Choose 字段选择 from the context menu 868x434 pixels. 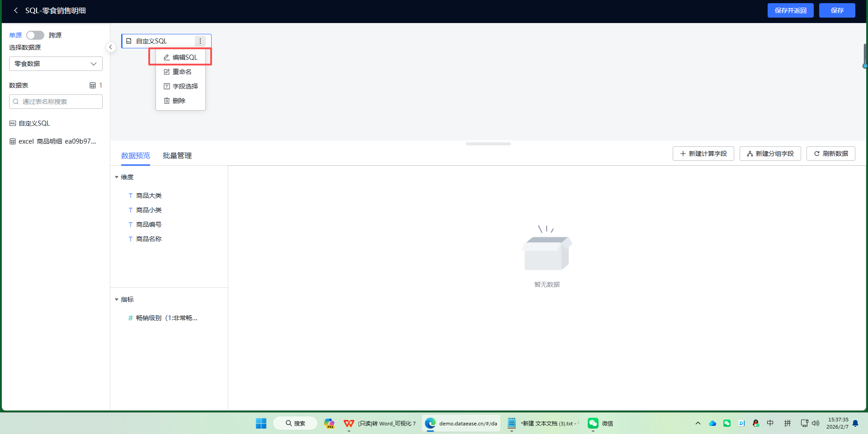tap(180, 86)
